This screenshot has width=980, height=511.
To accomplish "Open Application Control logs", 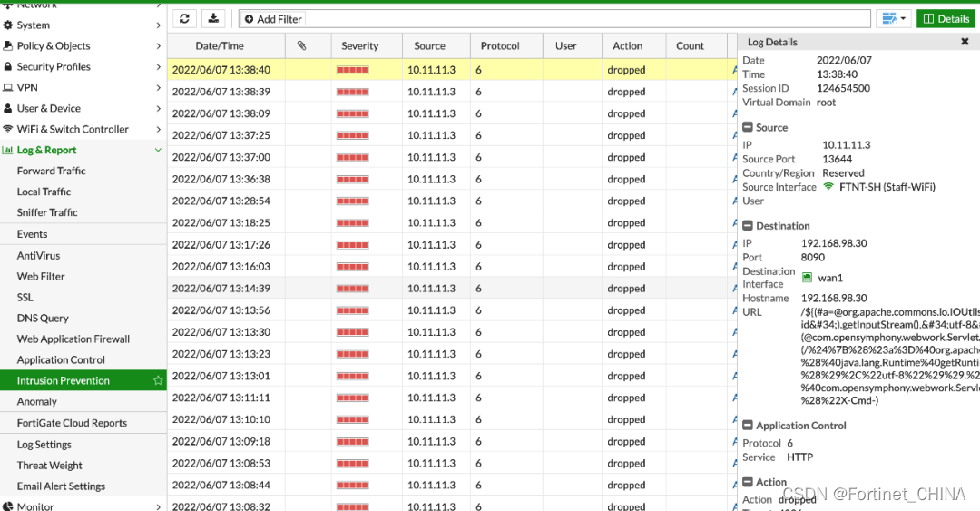I will pos(61,359).
